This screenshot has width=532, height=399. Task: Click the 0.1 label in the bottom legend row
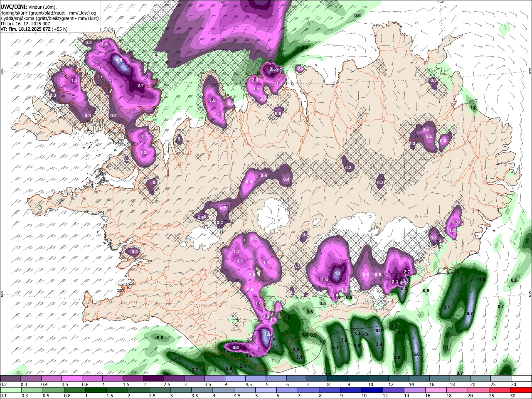(3, 396)
